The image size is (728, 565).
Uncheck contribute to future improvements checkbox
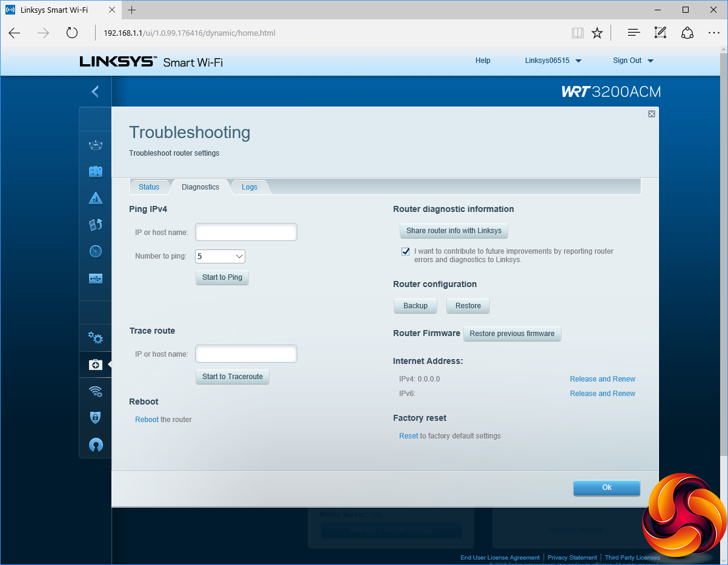click(x=405, y=251)
